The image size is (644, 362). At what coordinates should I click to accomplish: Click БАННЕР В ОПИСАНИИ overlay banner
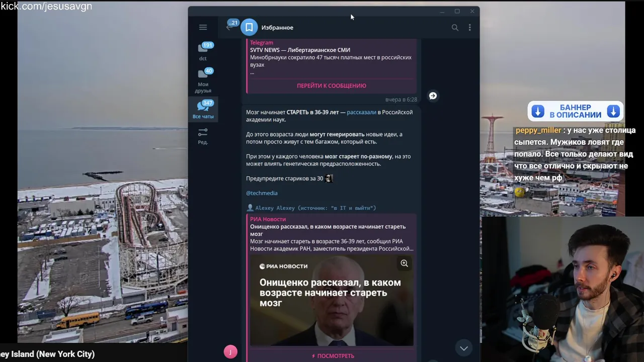(x=576, y=111)
